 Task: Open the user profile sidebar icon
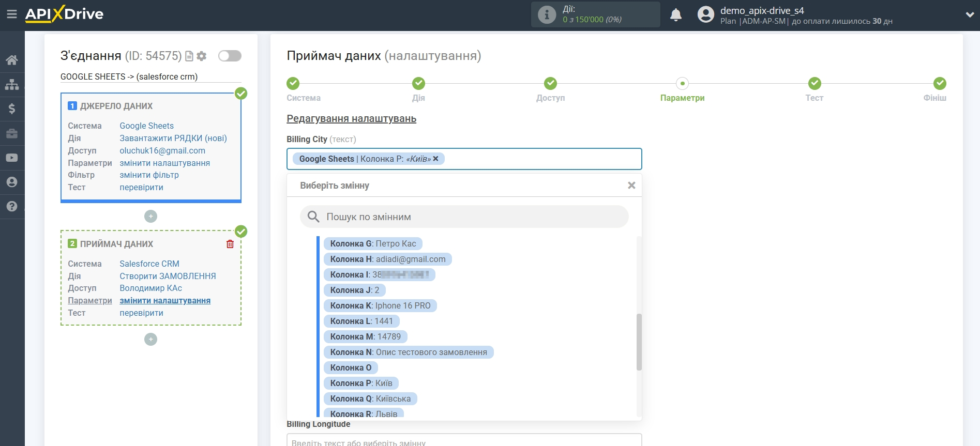click(x=12, y=182)
